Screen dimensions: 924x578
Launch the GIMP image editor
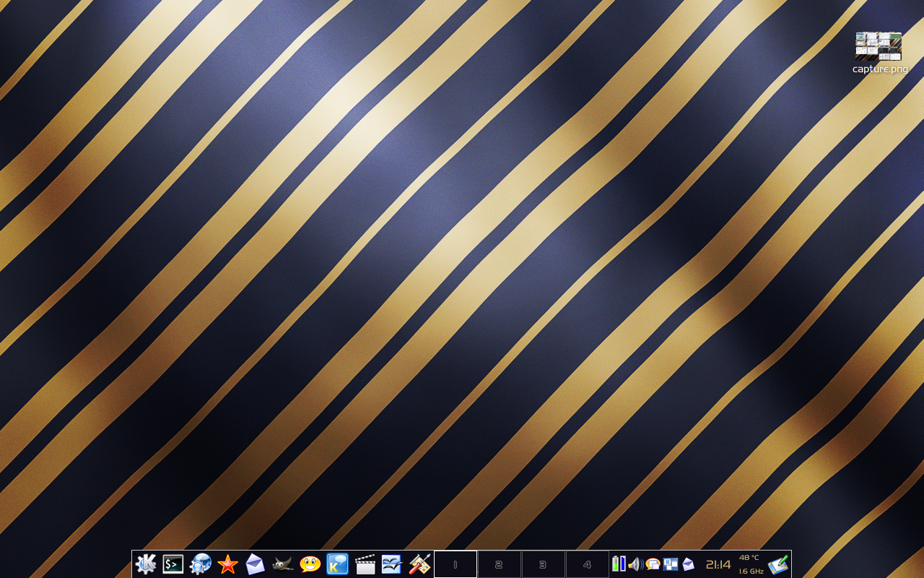[283, 564]
